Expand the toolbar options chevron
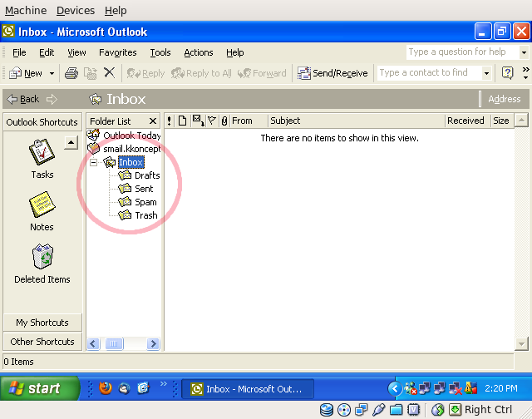This screenshot has width=532, height=419. coord(525,72)
